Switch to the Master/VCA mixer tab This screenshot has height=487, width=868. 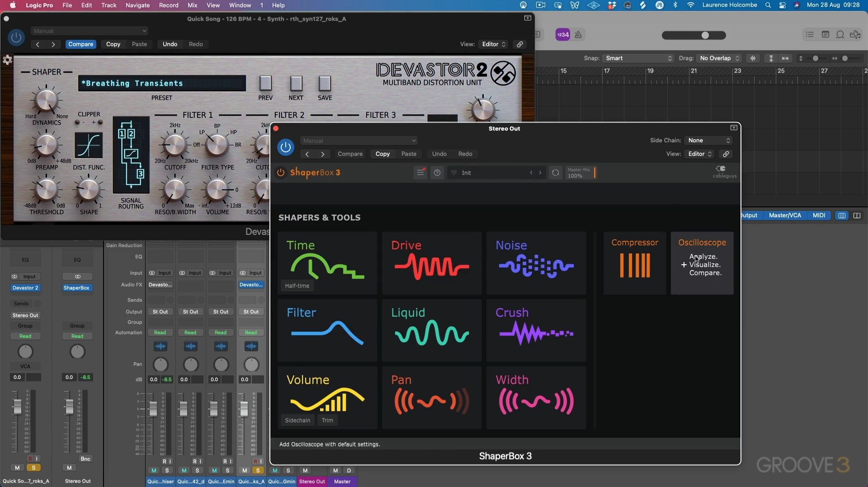(784, 215)
